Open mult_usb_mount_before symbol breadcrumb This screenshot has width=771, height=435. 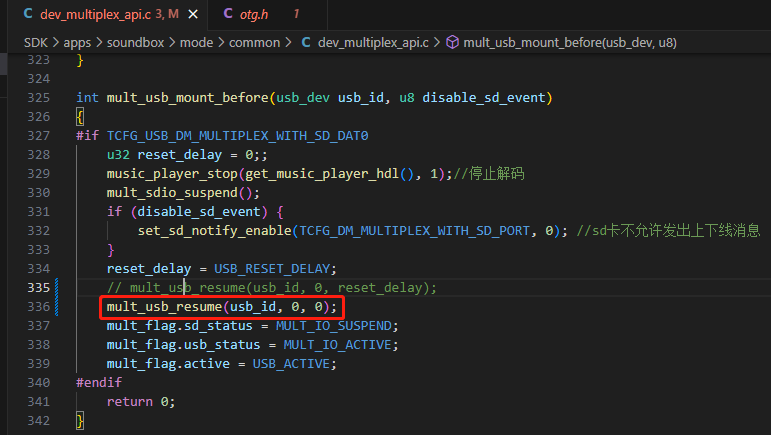(570, 43)
